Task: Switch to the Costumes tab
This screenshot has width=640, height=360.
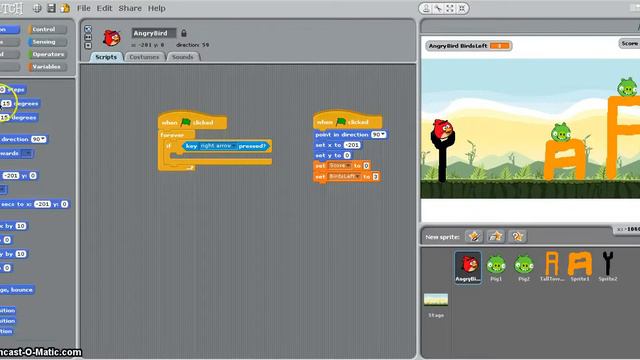Action: (144, 57)
